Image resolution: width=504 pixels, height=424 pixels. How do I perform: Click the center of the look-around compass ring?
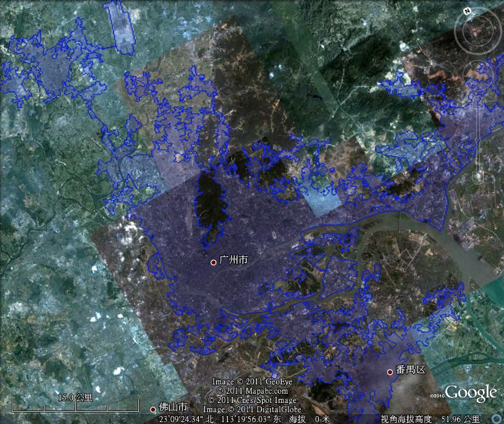pyautogui.click(x=479, y=28)
